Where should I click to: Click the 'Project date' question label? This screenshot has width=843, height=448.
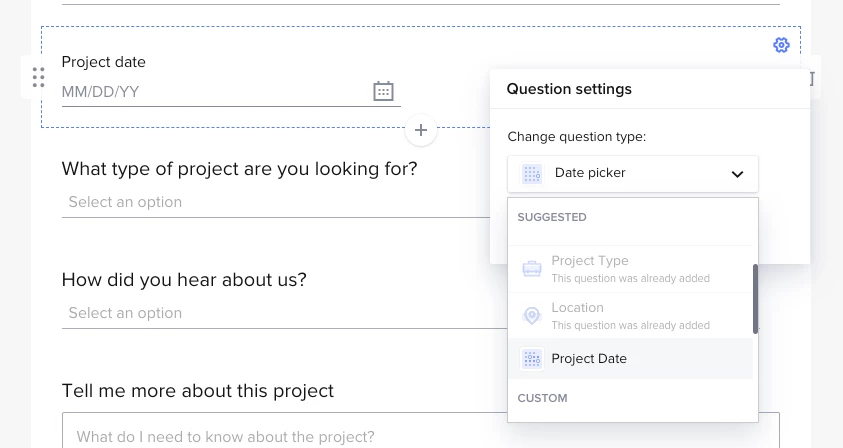[104, 62]
